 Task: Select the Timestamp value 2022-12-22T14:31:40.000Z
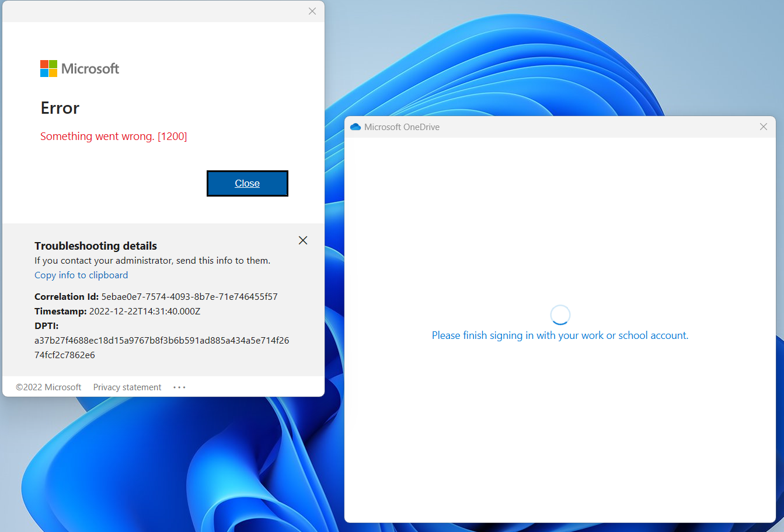145,311
